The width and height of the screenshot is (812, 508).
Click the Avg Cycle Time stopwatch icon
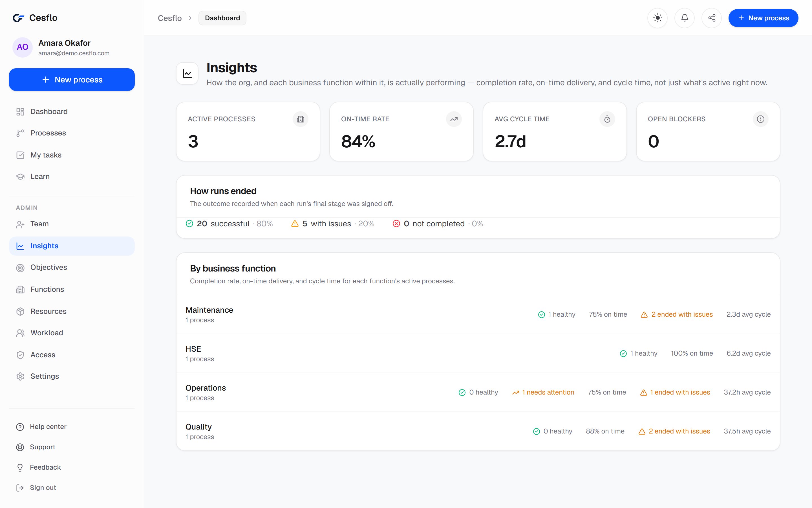[607, 119]
